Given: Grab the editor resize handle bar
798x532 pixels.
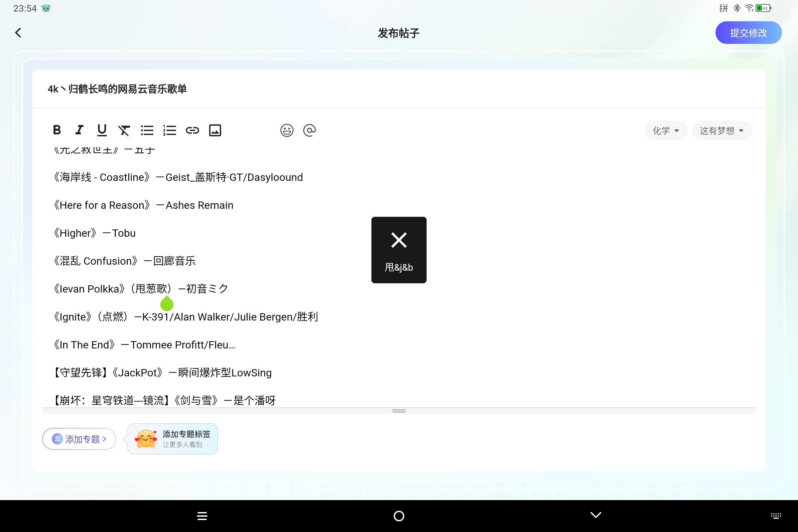Looking at the screenshot, I should point(399,411).
